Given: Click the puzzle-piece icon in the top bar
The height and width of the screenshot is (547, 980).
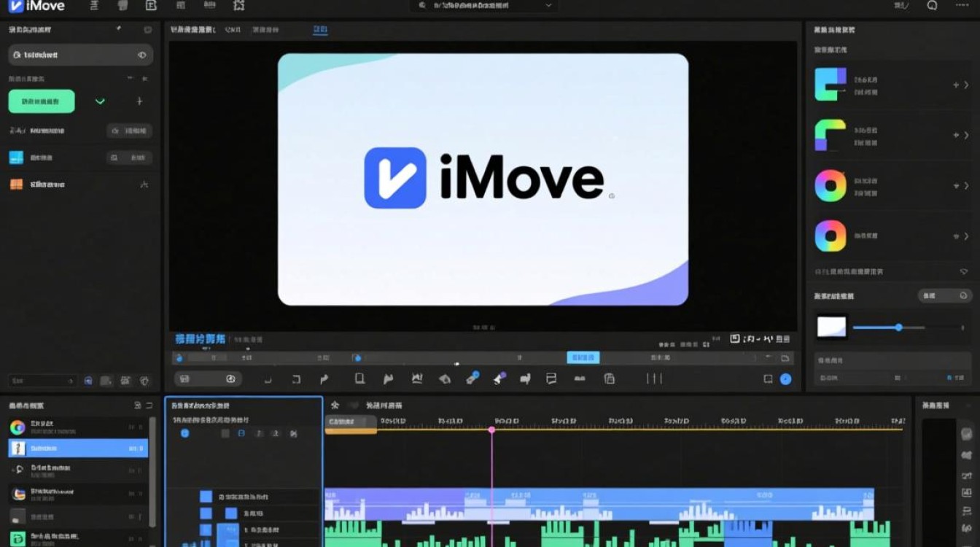Looking at the screenshot, I should point(238,5).
